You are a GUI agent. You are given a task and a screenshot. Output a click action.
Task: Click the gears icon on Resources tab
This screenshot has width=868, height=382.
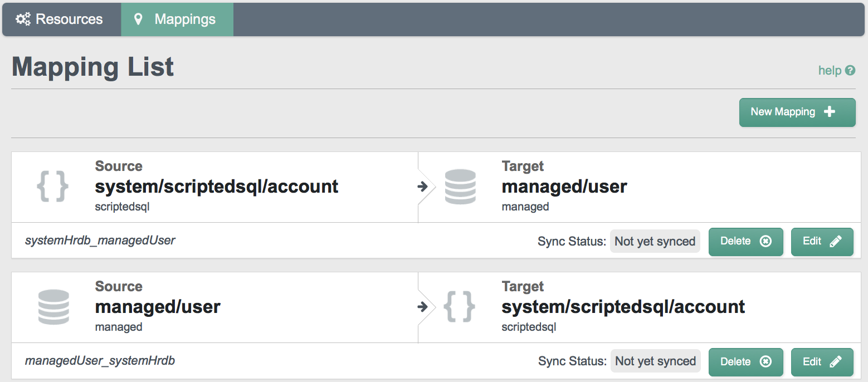click(x=23, y=19)
